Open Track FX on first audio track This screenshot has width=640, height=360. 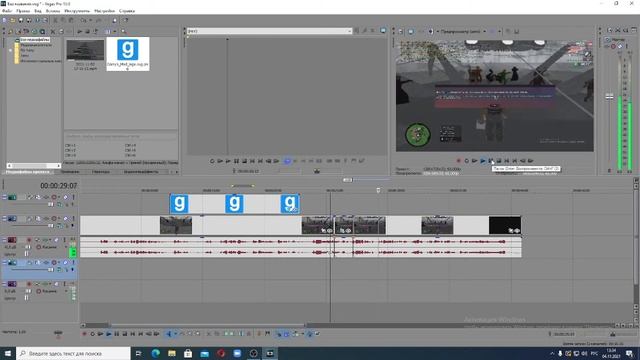(46, 240)
